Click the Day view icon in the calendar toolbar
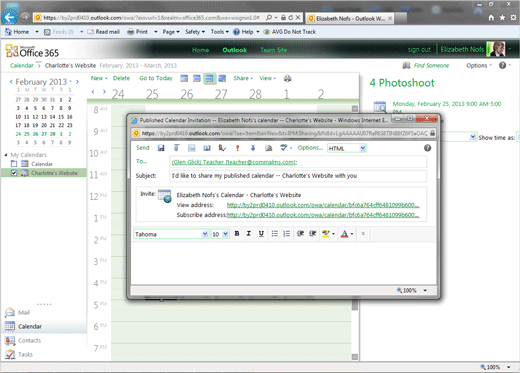Viewport: 520px width, 373px height. 184,78
